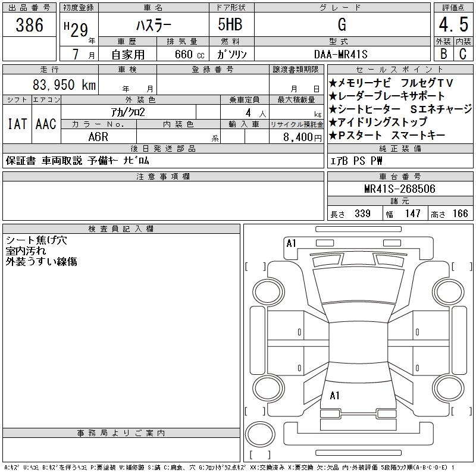This screenshot has width=476, height=476.
Task: Click the 事務局よりご案内 header
Action: point(121,433)
